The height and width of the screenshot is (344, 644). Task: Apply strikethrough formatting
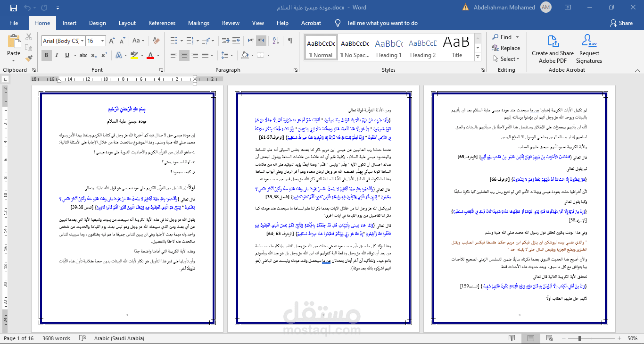83,55
